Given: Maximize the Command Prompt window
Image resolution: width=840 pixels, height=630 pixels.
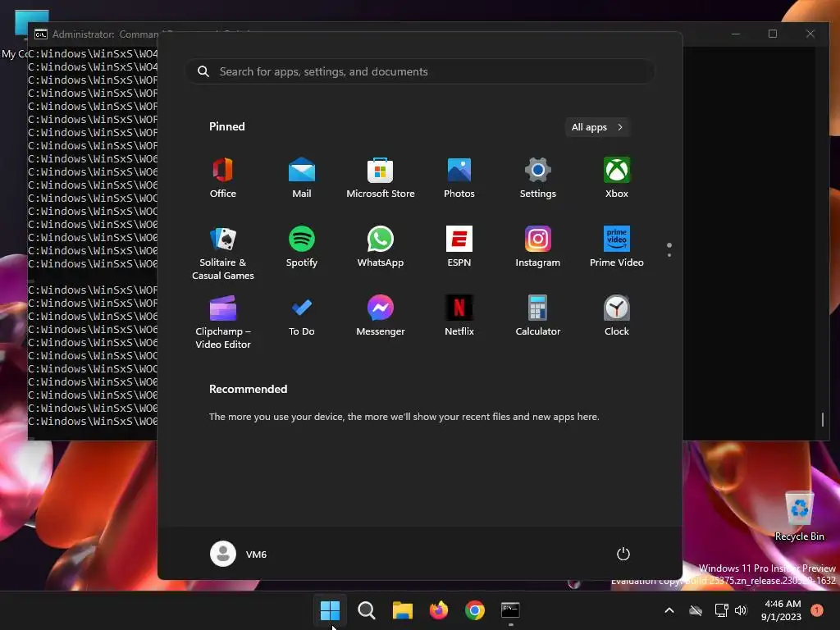Looking at the screenshot, I should [x=773, y=34].
